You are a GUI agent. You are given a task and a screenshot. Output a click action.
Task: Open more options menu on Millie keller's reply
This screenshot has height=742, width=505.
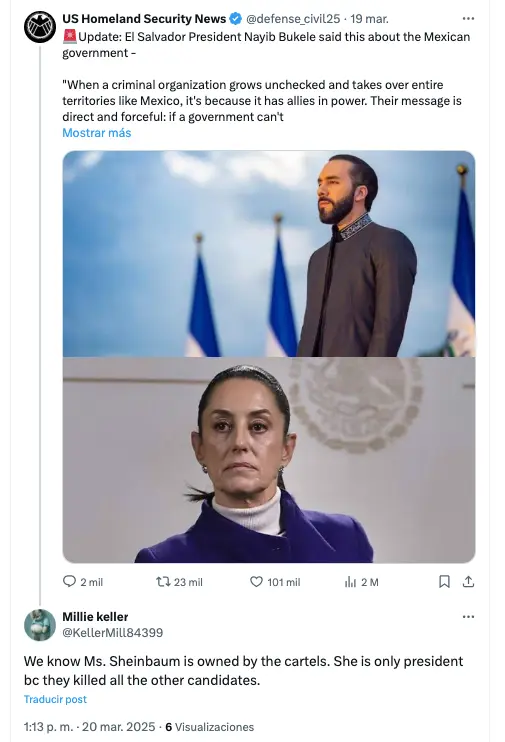[x=468, y=617]
